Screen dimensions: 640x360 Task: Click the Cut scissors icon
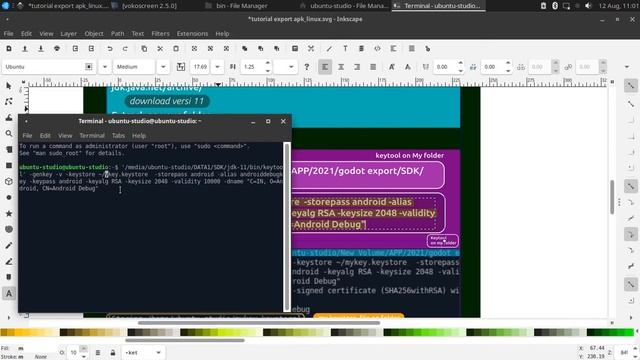[x=160, y=49]
